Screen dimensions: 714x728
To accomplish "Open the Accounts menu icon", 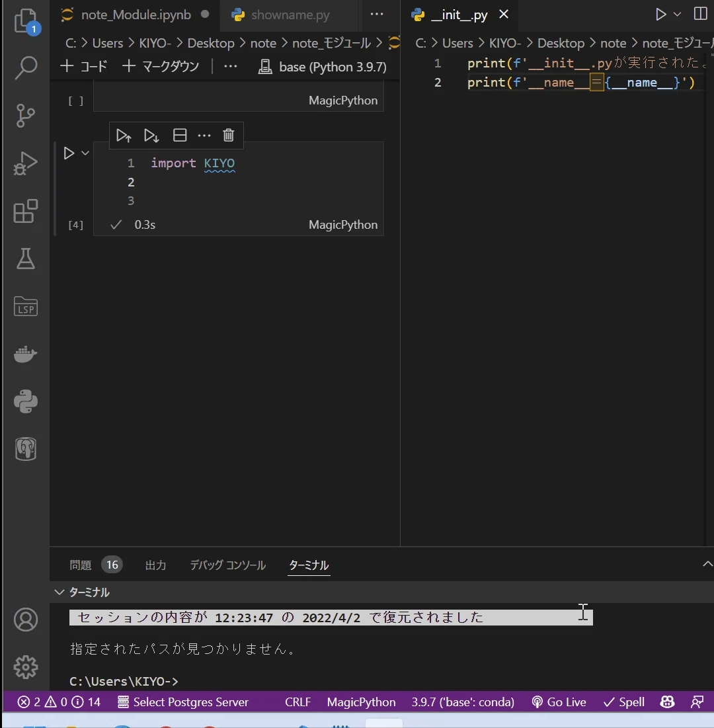I will click(26, 620).
